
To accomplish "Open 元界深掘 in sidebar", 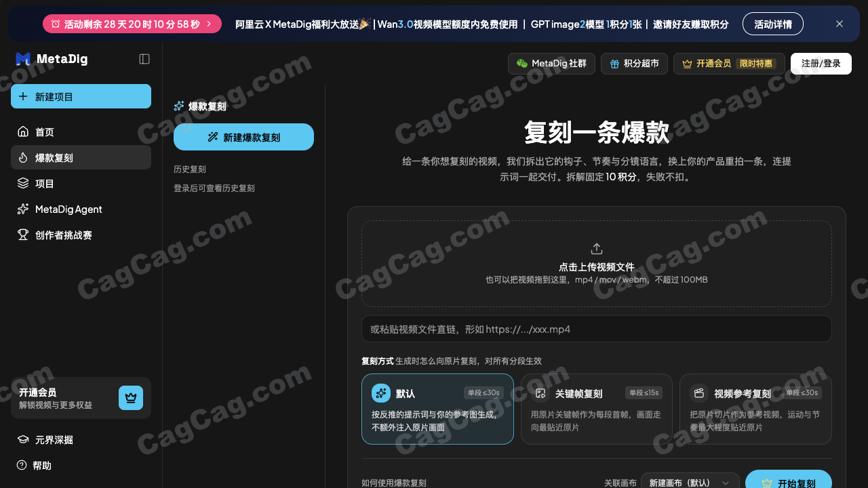I will point(81,439).
